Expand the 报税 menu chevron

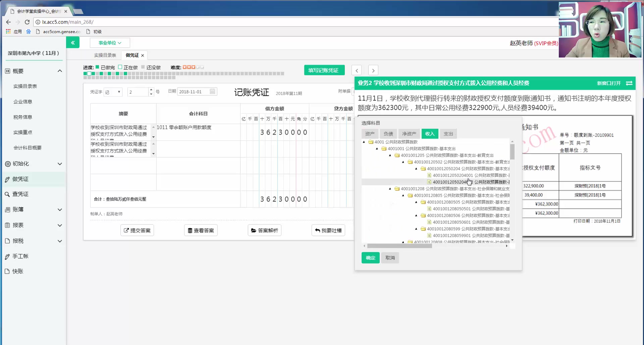60,241
